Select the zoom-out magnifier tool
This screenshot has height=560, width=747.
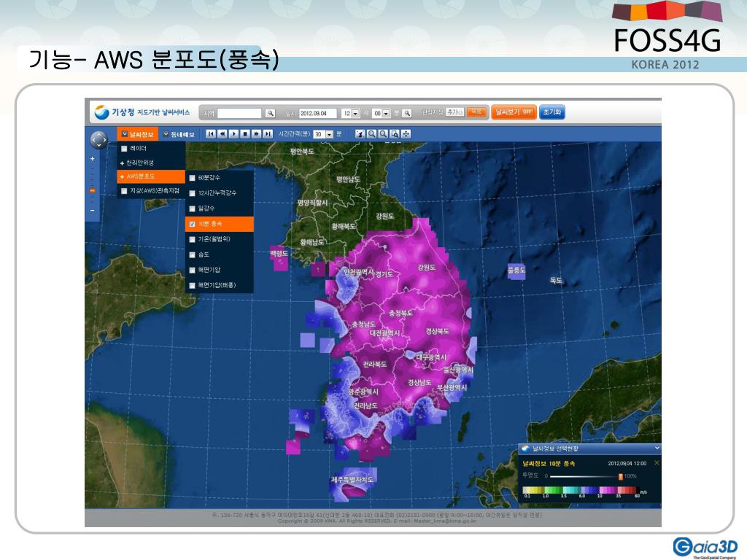(383, 134)
